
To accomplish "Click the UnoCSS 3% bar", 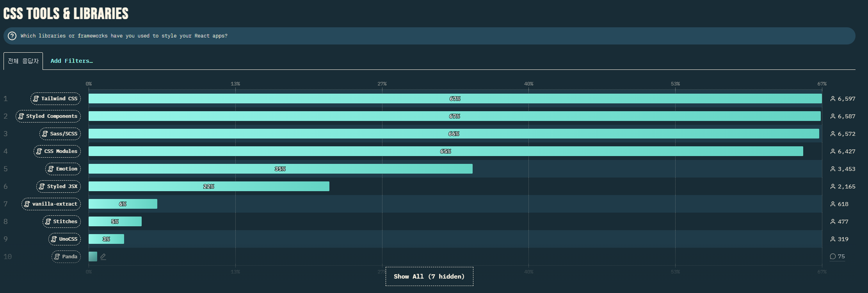I will (x=106, y=239).
